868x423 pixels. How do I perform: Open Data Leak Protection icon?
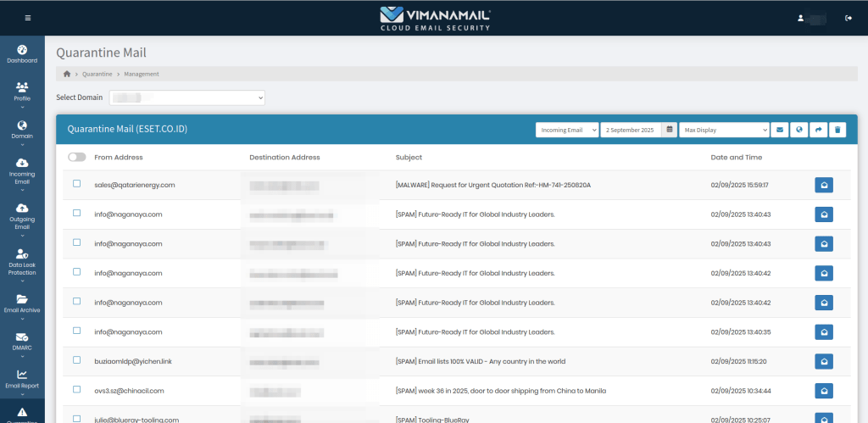(x=22, y=253)
